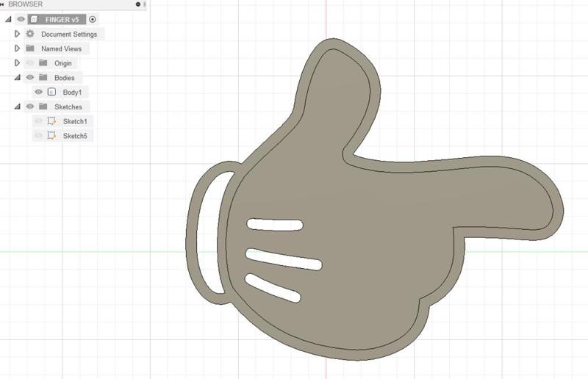Screen dimensions: 588x379
Task: Hide Body1 using its eye icon
Action: click(x=39, y=92)
